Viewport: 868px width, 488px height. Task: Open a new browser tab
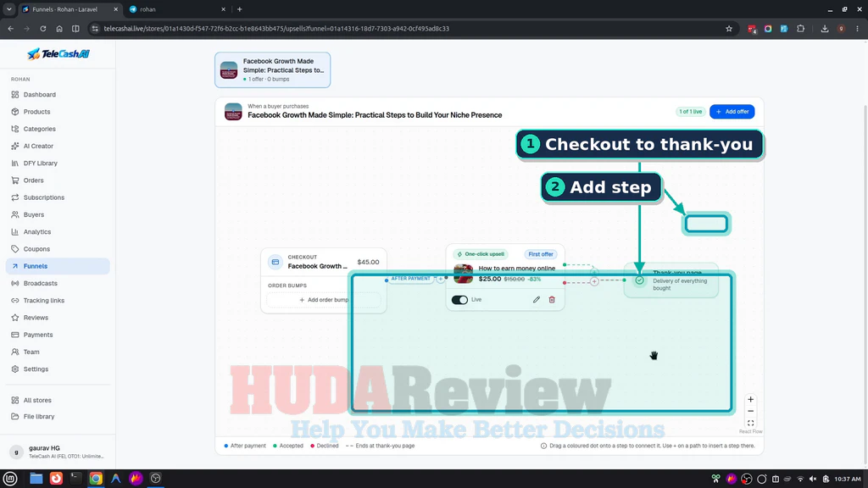pyautogui.click(x=240, y=9)
